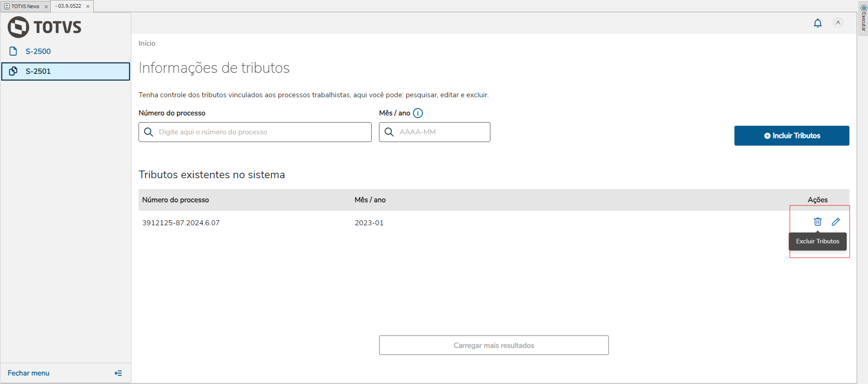Open the S-2500 sidebar menu item
Screen dimensions: 868x384
click(x=38, y=52)
